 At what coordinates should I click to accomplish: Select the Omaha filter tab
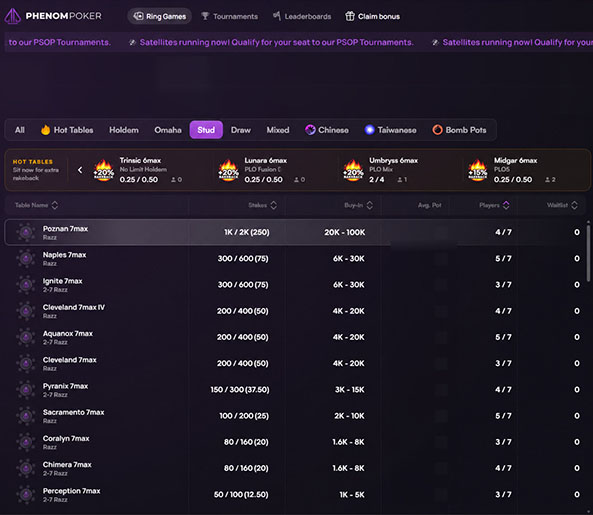[x=168, y=130]
